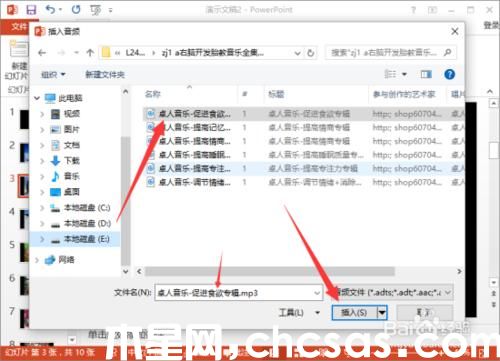Close the 插入音频 dialog
500x361 pixels.
455,32
